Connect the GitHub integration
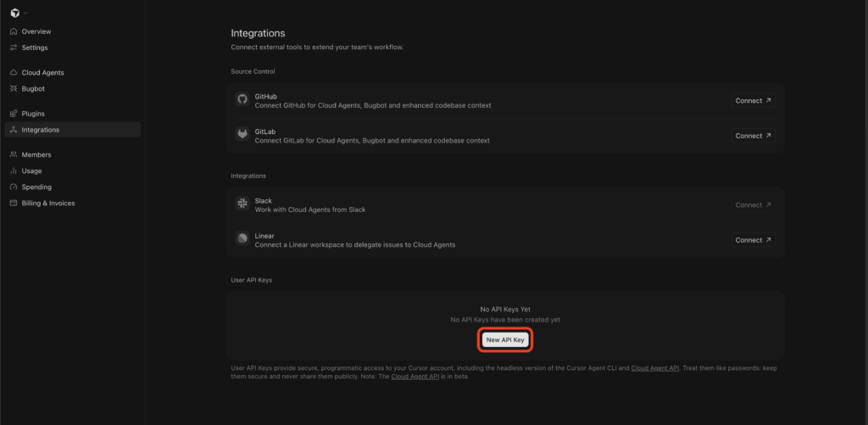 pos(753,101)
